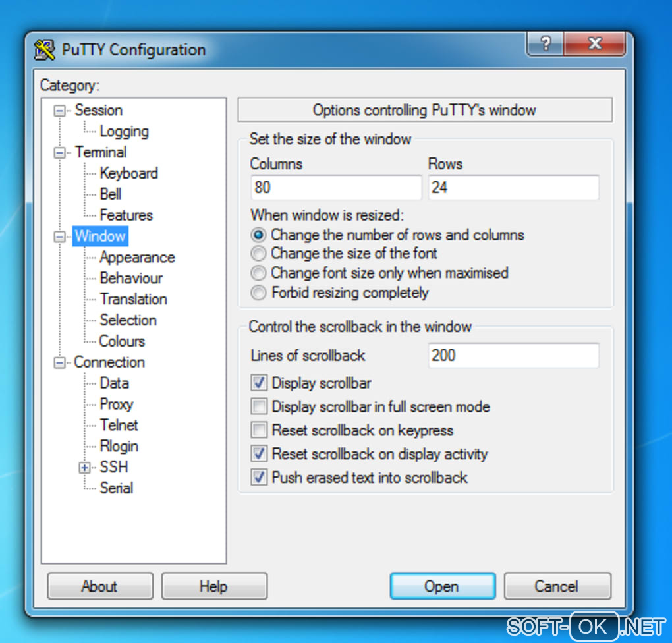
Task: Open the Keyboard settings category
Action: tap(128, 173)
